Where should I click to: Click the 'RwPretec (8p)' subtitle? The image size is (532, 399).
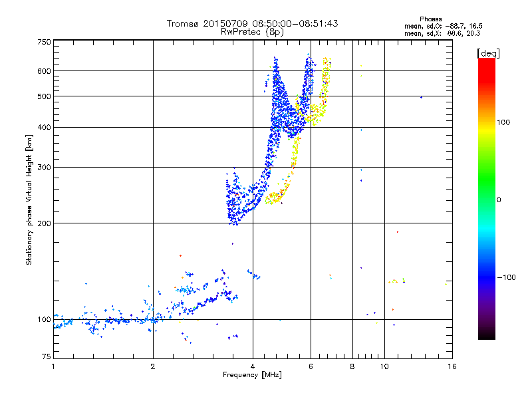(x=253, y=32)
